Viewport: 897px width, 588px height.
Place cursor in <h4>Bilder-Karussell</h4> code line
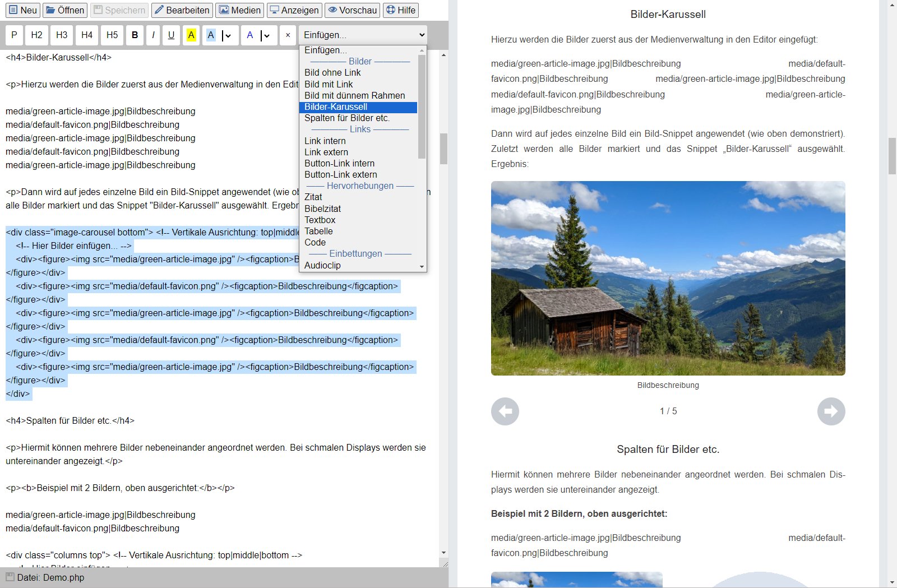click(x=58, y=57)
